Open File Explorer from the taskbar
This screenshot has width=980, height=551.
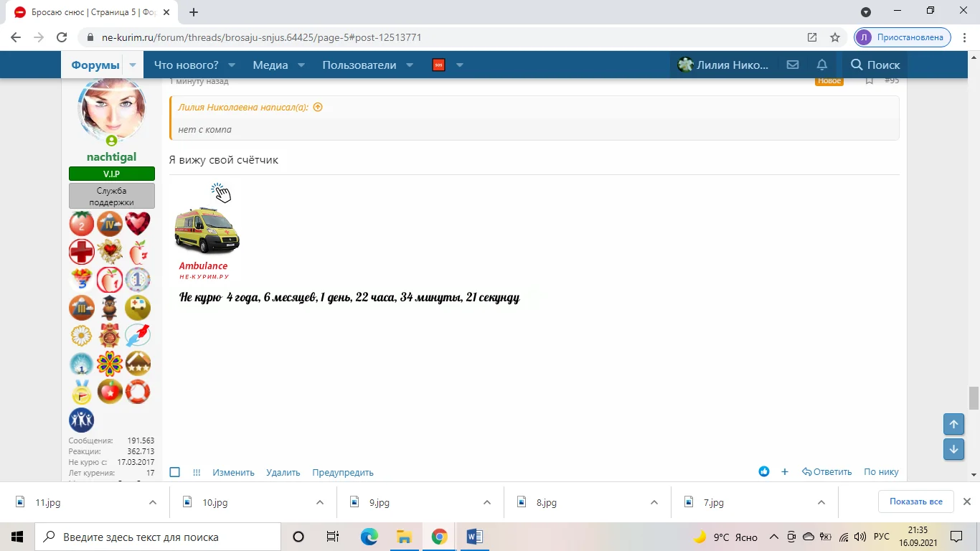[x=404, y=537]
